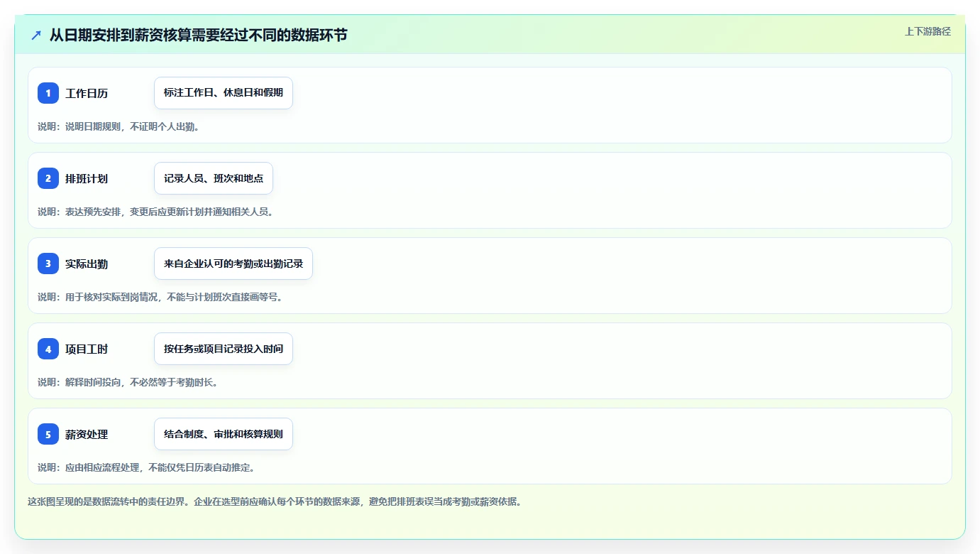This screenshot has height=554, width=980.
Task: Click the footer paragraph about 数据流转中的责任边界
Action: (x=277, y=501)
